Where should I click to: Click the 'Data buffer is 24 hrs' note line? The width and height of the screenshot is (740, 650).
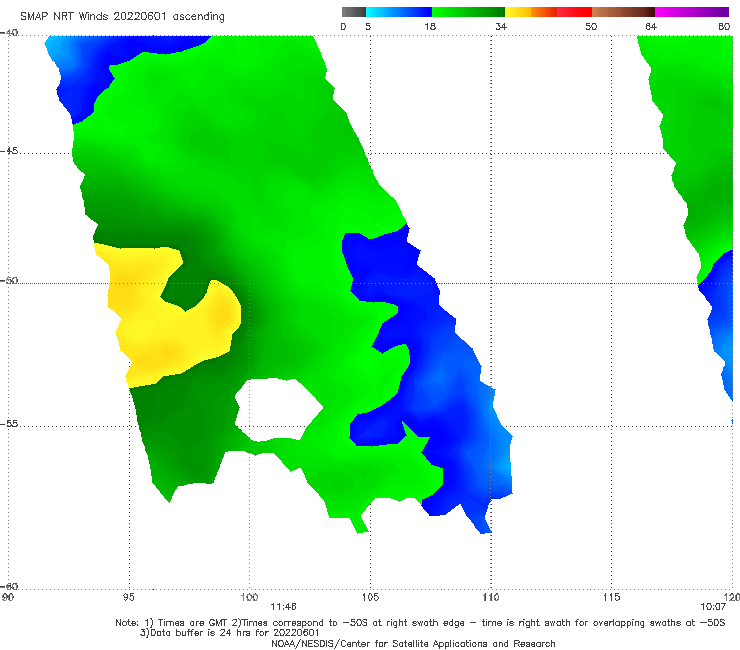point(229,633)
